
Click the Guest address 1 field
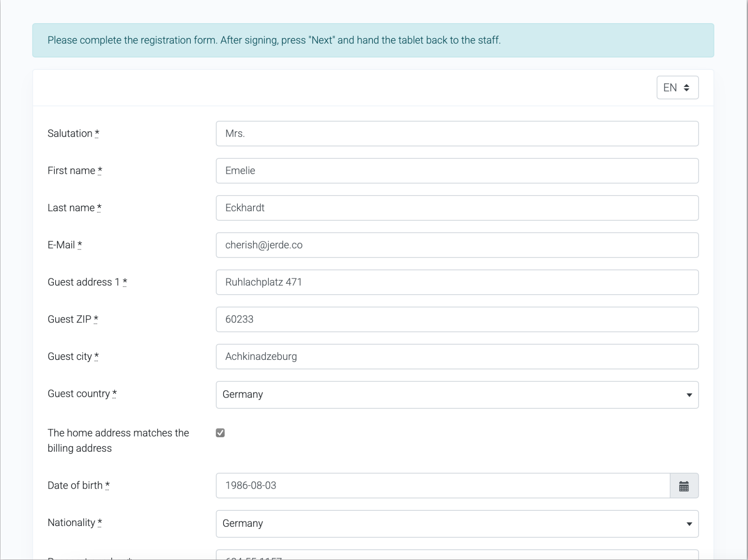pos(456,282)
